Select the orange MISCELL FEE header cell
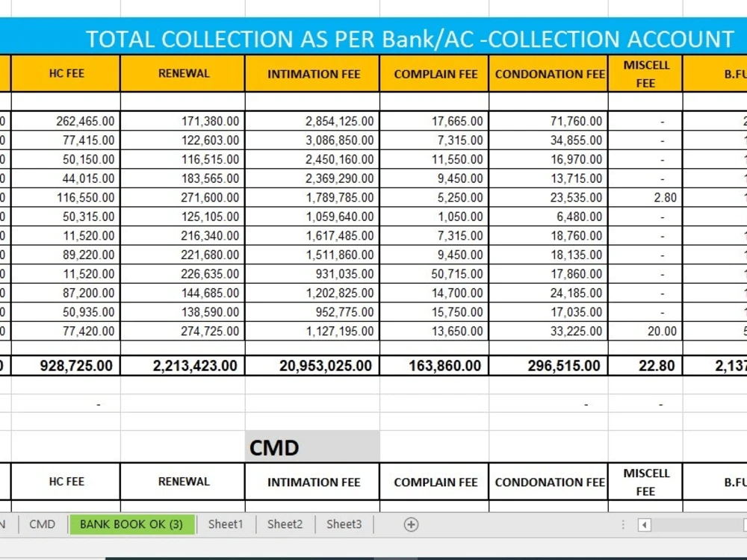Viewport: 747px width, 560px height. coord(645,73)
